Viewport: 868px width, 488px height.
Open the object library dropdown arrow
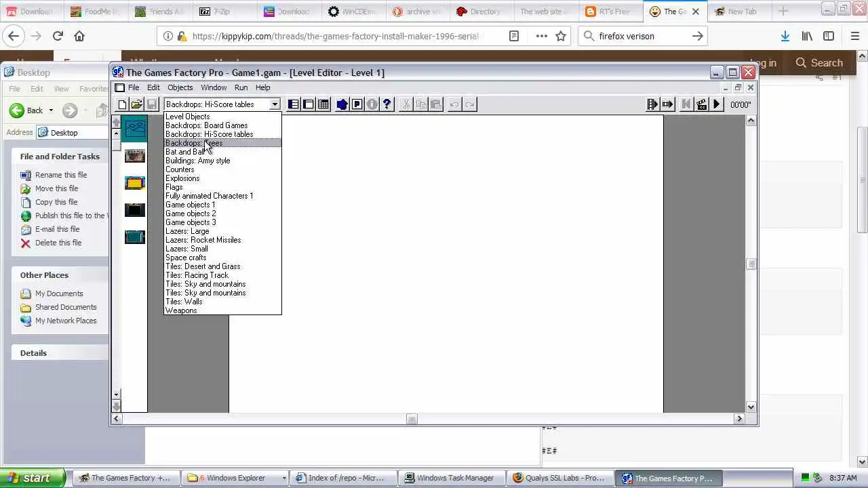[x=274, y=104]
